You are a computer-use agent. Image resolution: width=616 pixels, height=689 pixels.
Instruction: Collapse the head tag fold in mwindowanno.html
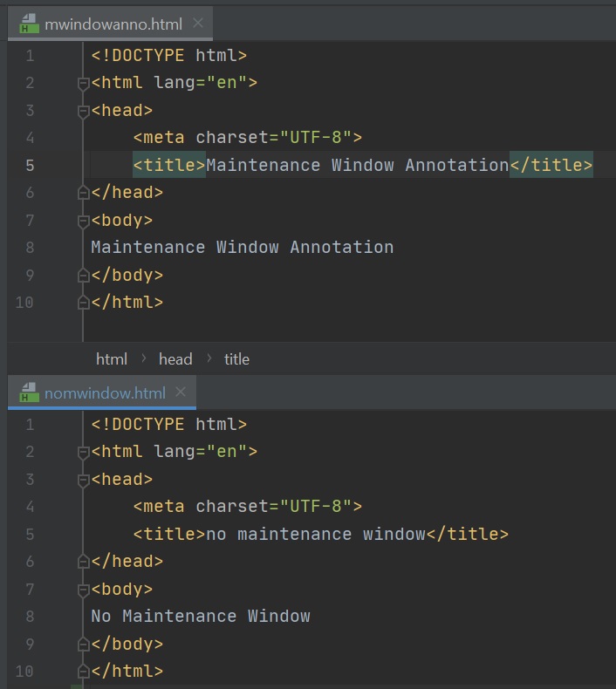tap(84, 112)
